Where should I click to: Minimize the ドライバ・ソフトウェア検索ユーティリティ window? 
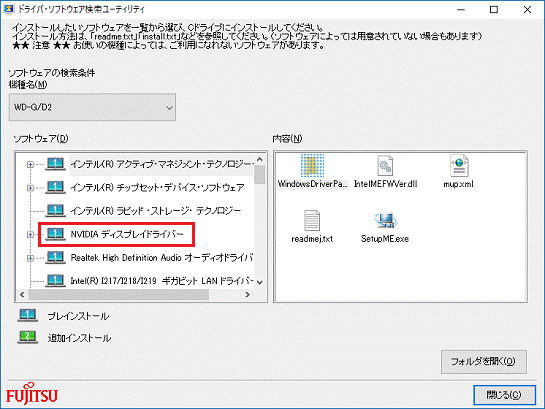point(461,9)
